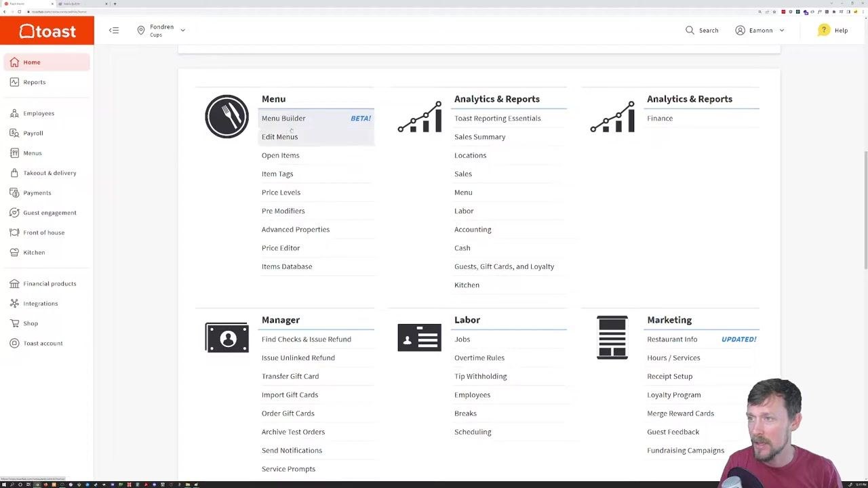Click the Integrations icon in the sidebar
The width and height of the screenshot is (868, 488).
pyautogui.click(x=14, y=304)
